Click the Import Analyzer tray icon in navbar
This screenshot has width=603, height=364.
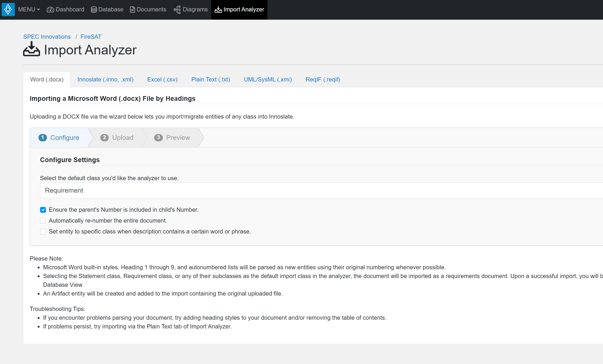218,10
